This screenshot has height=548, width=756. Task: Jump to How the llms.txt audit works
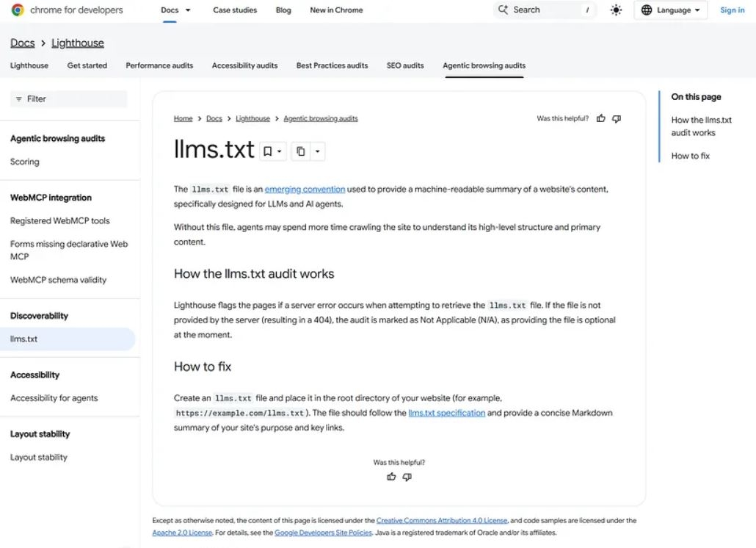coord(701,126)
